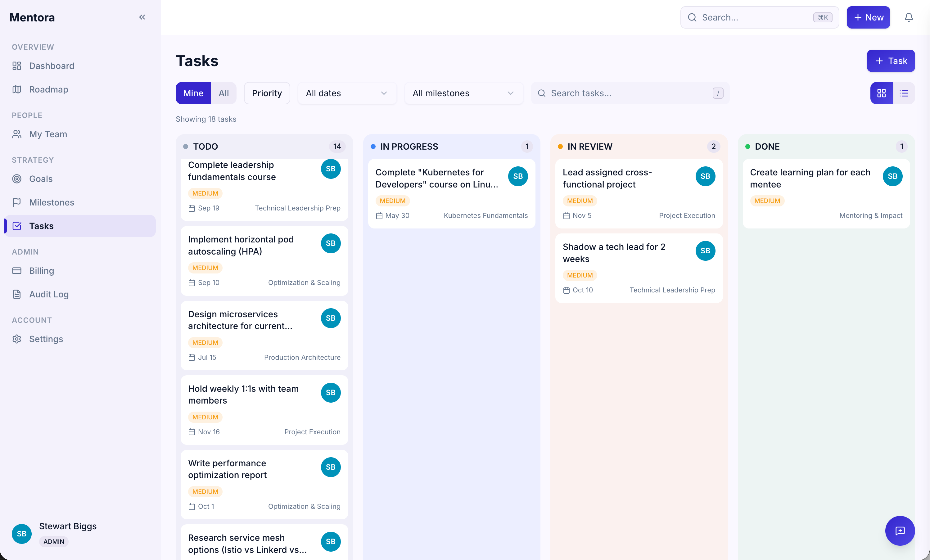Toggle the Priority filter
The height and width of the screenshot is (560, 930).
267,93
